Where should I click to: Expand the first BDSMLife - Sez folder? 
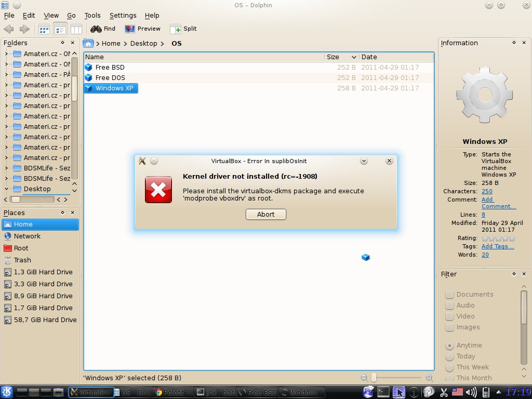point(6,168)
